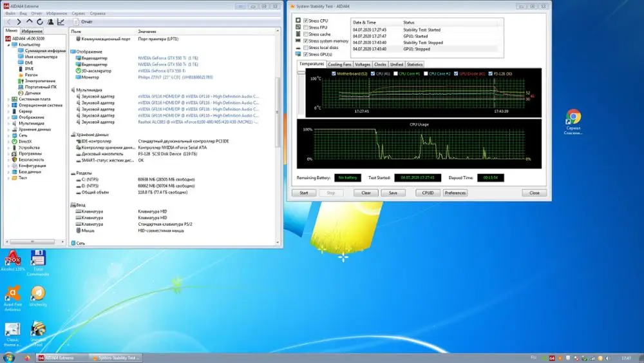Image resolution: width=644 pixels, height=363 pixels.
Task: Expand the Отображение tree node
Action: (8, 117)
